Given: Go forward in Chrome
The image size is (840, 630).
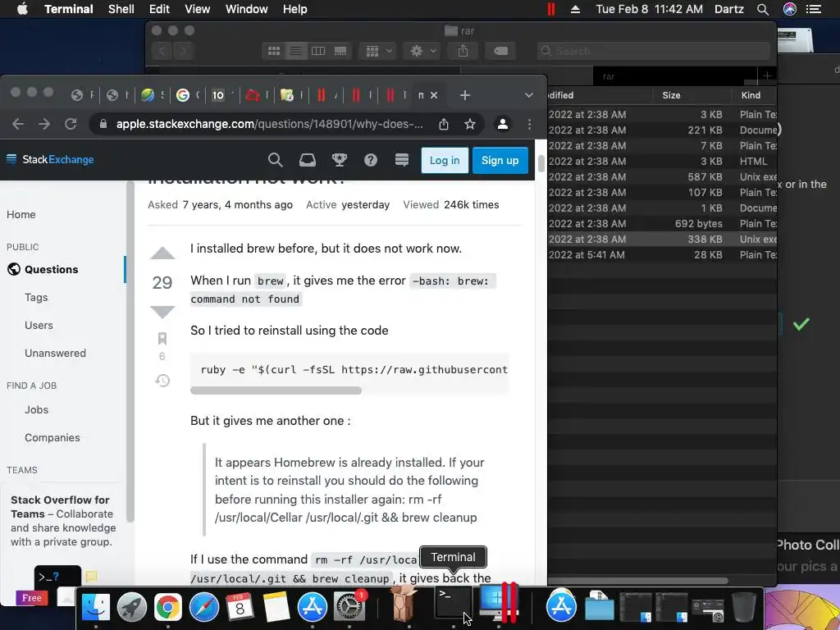Looking at the screenshot, I should pos(44,125).
